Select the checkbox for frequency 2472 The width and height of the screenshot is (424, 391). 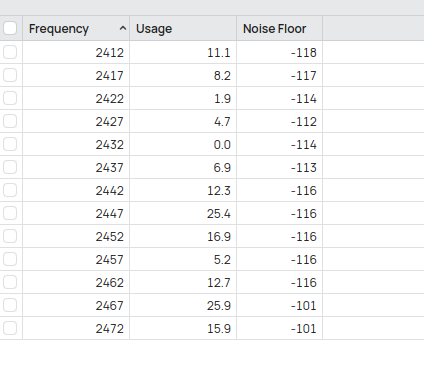tap(10, 328)
